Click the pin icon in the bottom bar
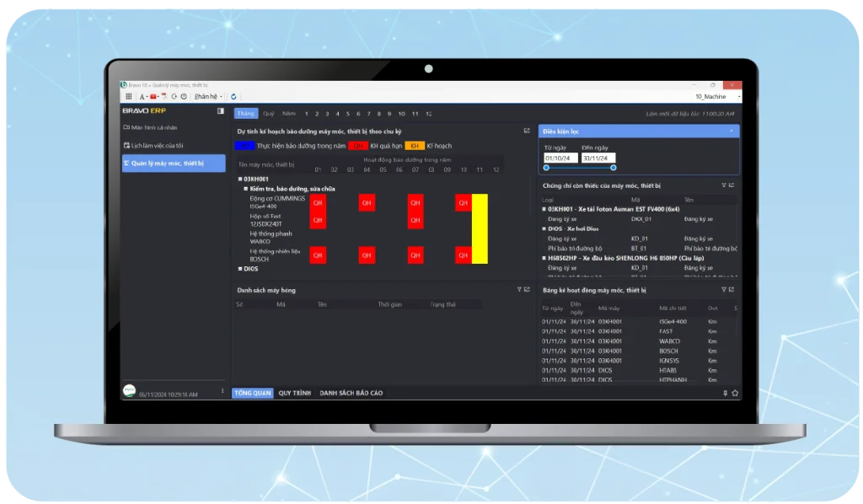This screenshot has height=504, width=863. click(725, 393)
